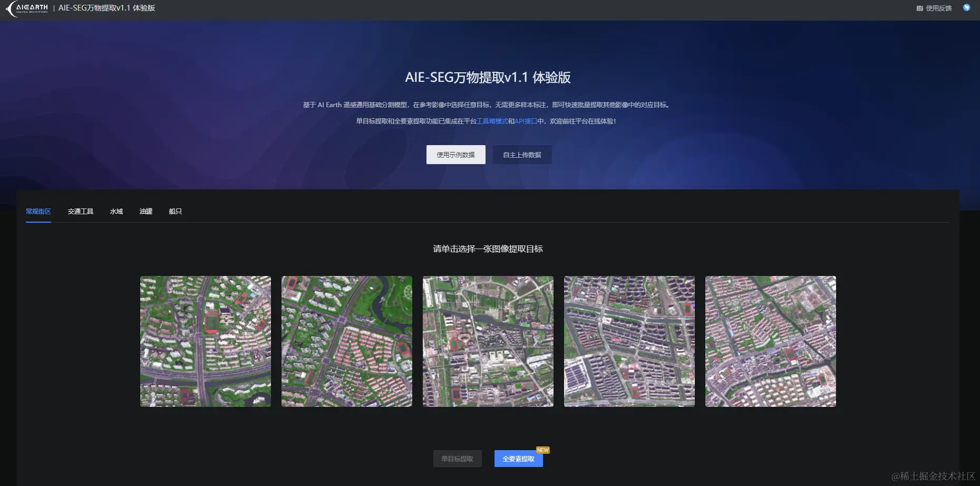Open the 工具箱模式 link
The height and width of the screenshot is (486, 980).
492,121
